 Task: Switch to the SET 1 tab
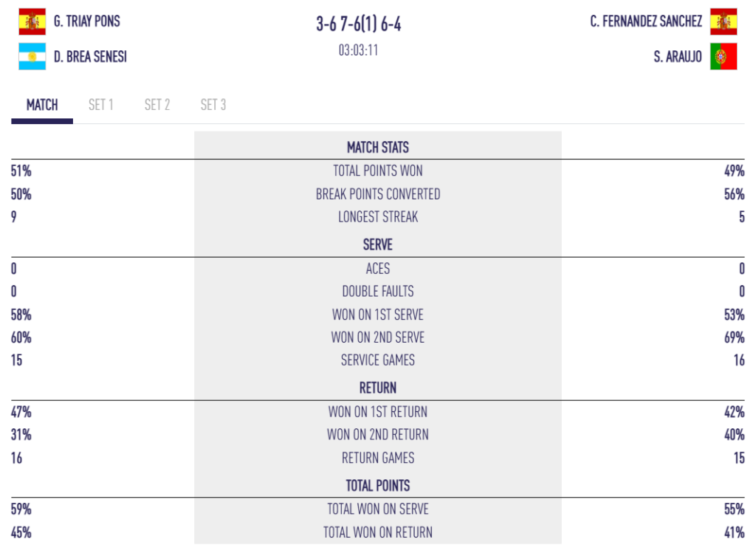[100, 105]
